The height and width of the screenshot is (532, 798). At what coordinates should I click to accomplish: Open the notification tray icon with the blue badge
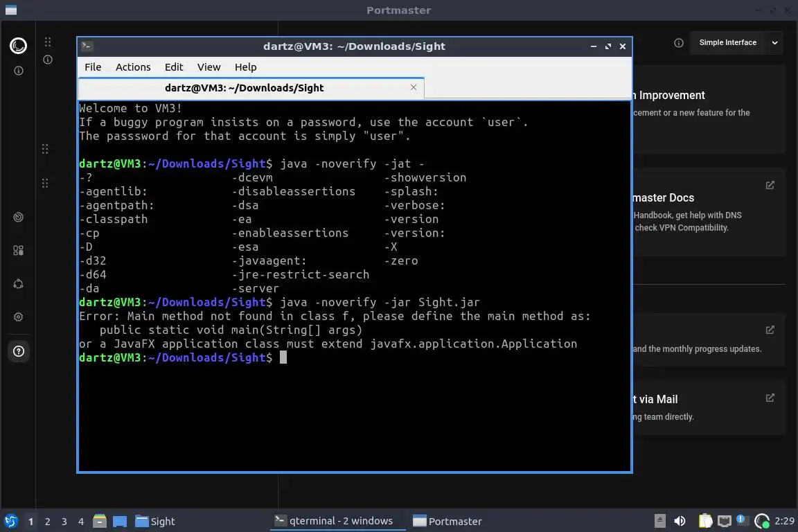[x=743, y=520]
